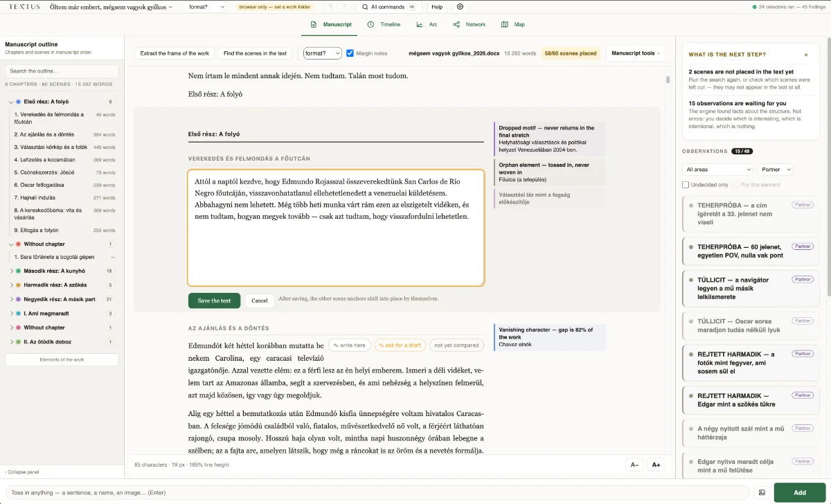Click the 'write here' pill
The image size is (831, 504).
(x=350, y=345)
